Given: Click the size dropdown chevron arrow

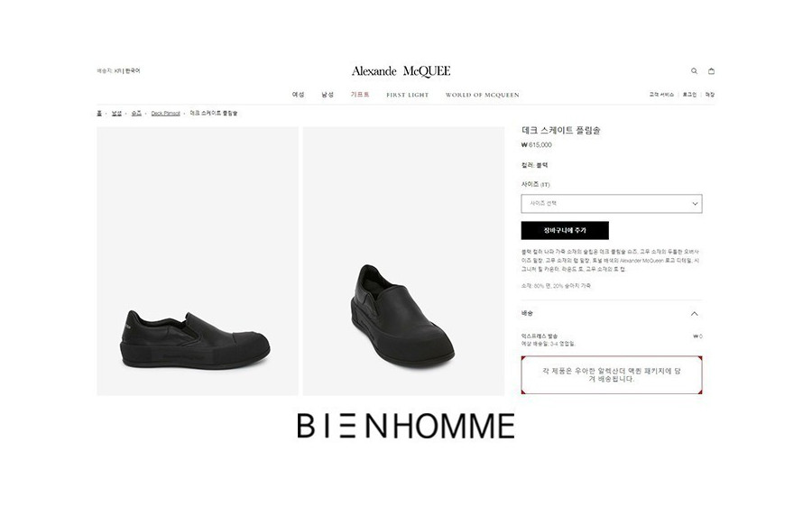Looking at the screenshot, I should 695,203.
